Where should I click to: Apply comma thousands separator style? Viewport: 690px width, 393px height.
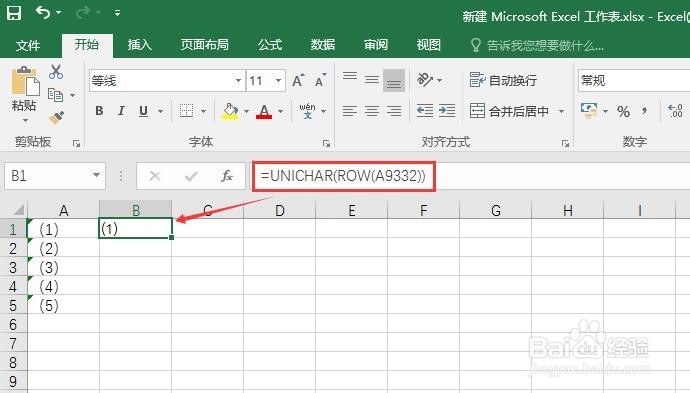coord(645,111)
